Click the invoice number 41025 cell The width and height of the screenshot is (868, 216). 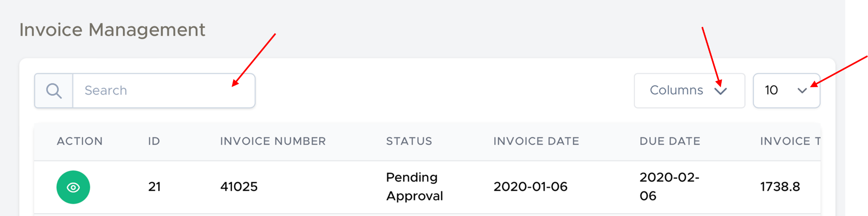[x=239, y=187]
